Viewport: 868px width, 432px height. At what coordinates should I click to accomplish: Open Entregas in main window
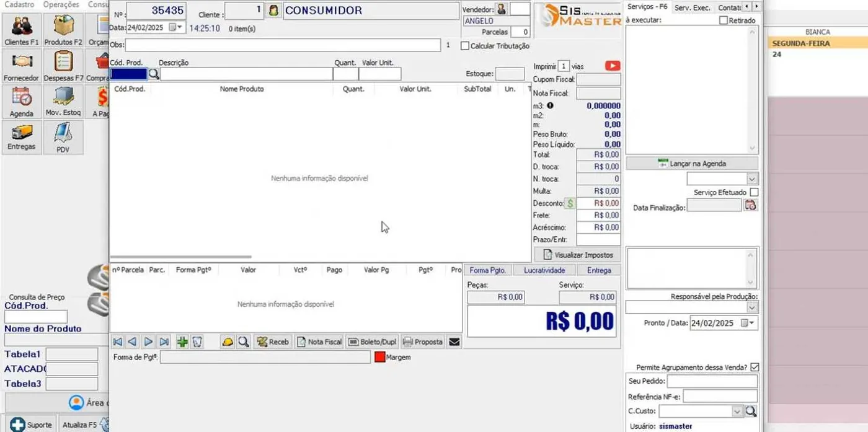click(22, 137)
